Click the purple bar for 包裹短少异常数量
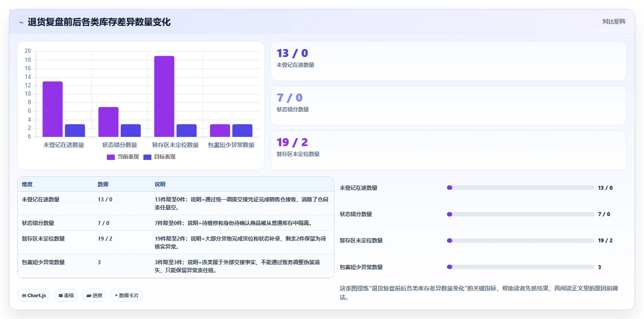 pyautogui.click(x=220, y=131)
